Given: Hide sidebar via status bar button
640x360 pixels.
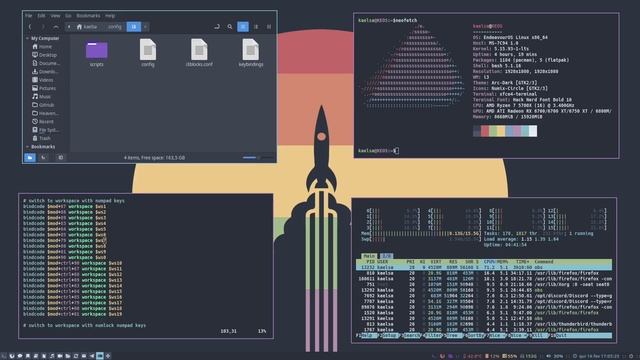Looking at the screenshot, I should [x=60, y=158].
